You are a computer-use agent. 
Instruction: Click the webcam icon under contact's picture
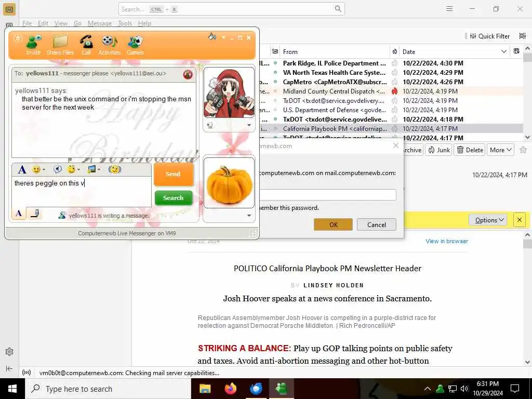[210, 125]
